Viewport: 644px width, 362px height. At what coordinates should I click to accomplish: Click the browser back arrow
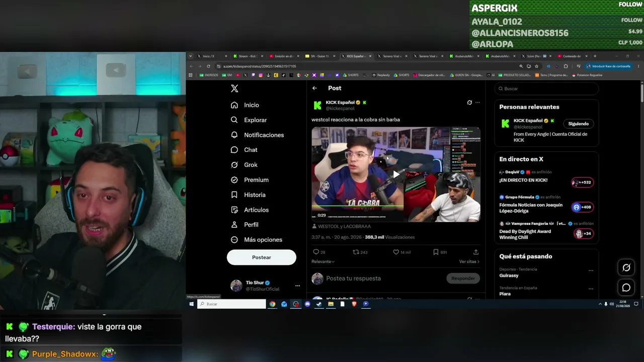(x=191, y=66)
